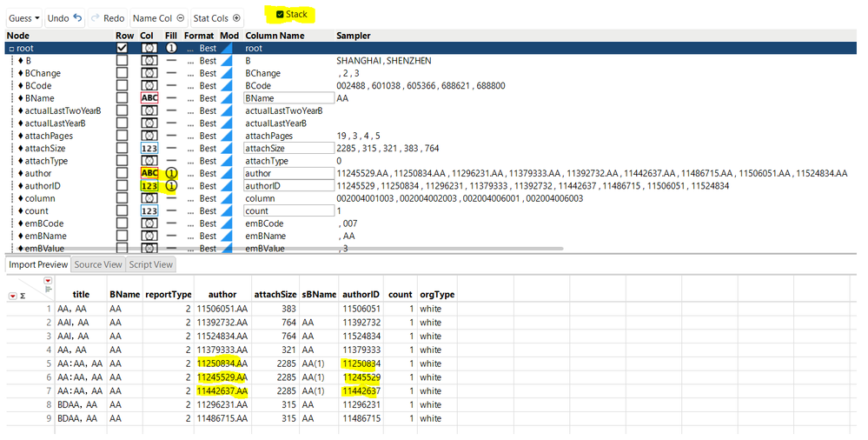
Task: Click the Stat Cols button
Action: click(216, 18)
